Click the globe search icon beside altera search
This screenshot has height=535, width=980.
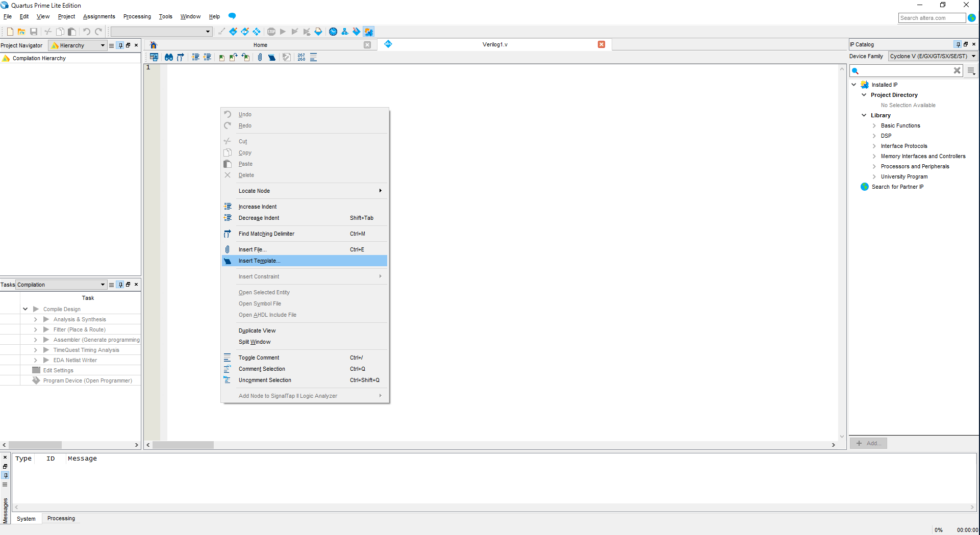(x=972, y=18)
